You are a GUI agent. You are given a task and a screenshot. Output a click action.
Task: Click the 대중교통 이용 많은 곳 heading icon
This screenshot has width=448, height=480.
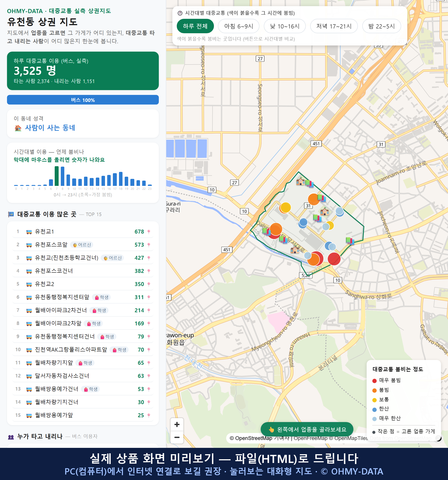point(11,214)
